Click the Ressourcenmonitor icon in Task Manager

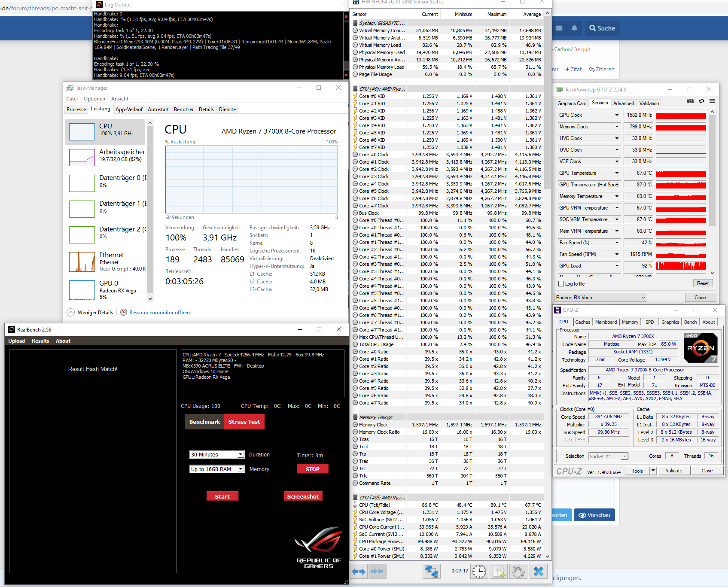[x=124, y=312]
